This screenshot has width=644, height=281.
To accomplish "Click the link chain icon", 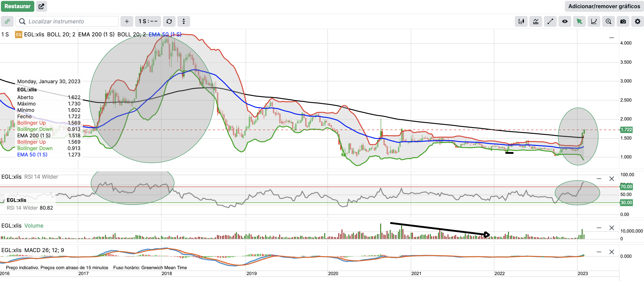I will 7,22.
